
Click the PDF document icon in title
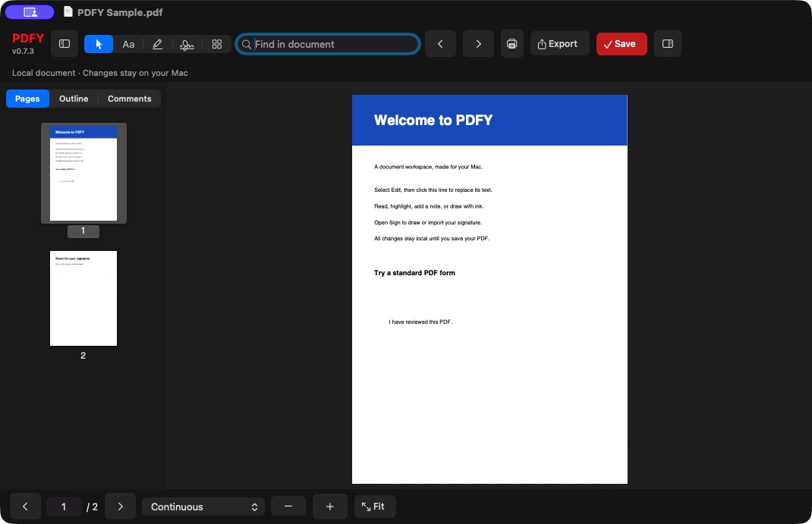tap(68, 12)
